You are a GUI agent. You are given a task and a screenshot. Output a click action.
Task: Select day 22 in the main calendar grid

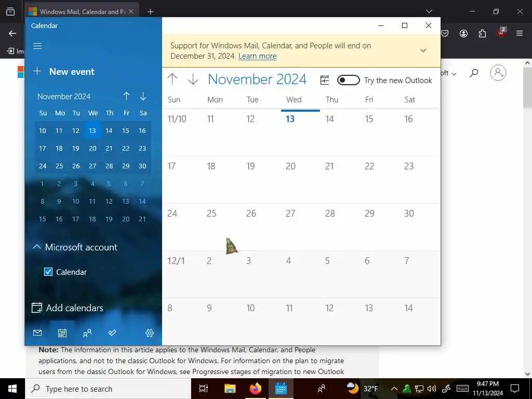(379, 180)
